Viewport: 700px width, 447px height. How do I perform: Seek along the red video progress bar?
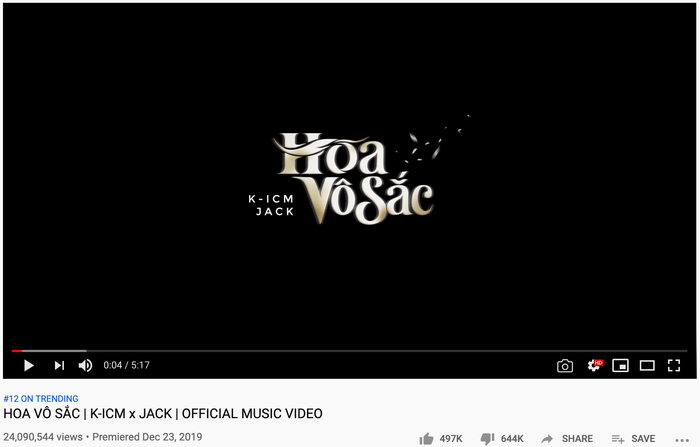click(x=350, y=351)
